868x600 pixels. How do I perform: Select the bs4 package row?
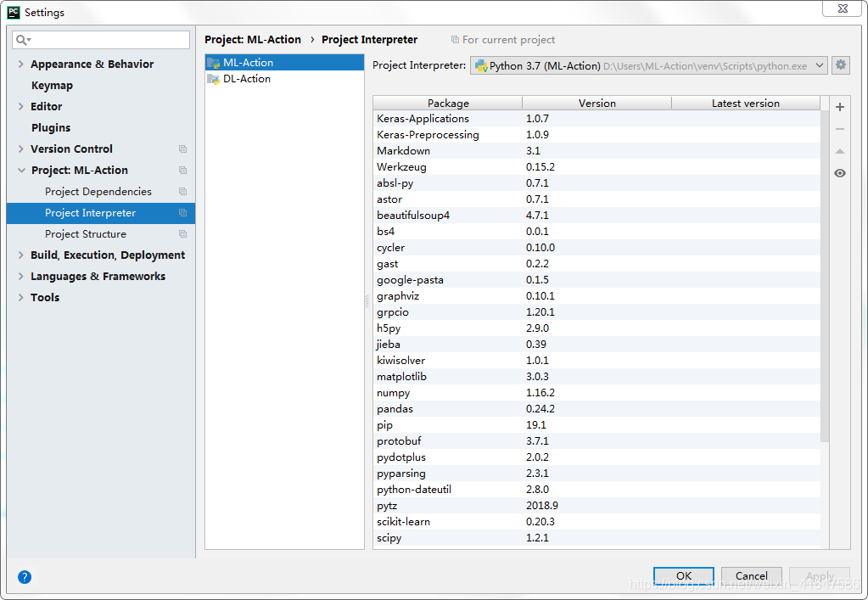point(596,231)
